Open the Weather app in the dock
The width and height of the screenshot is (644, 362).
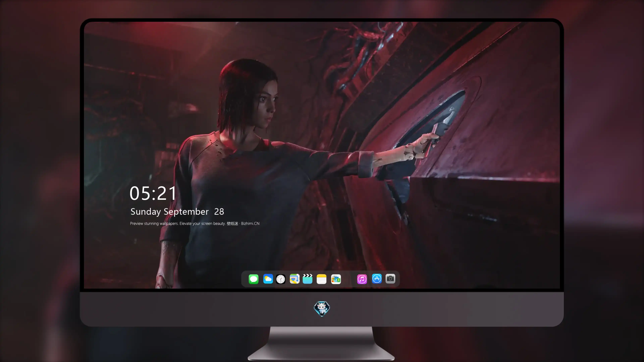pyautogui.click(x=268, y=279)
